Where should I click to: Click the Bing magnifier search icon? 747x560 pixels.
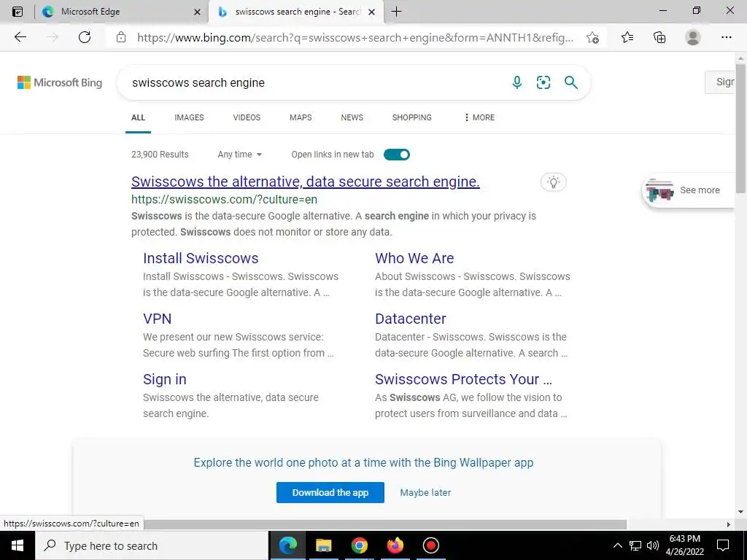(570, 82)
